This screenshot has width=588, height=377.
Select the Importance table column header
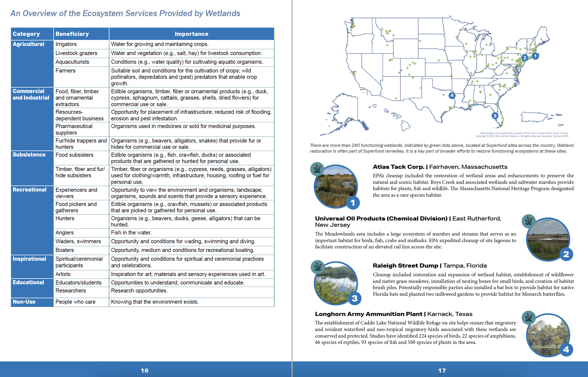191,34
